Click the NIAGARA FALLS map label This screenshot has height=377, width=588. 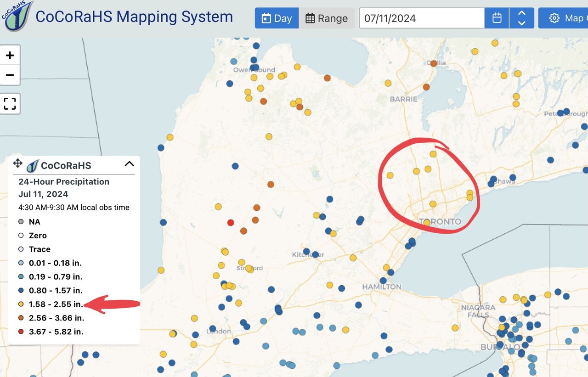click(478, 311)
